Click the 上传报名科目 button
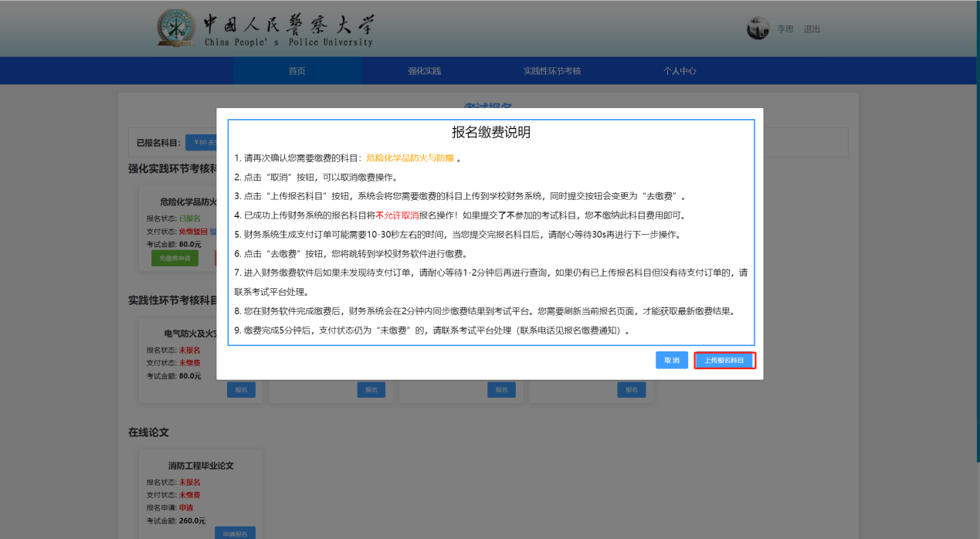This screenshot has width=980, height=539. coord(724,361)
